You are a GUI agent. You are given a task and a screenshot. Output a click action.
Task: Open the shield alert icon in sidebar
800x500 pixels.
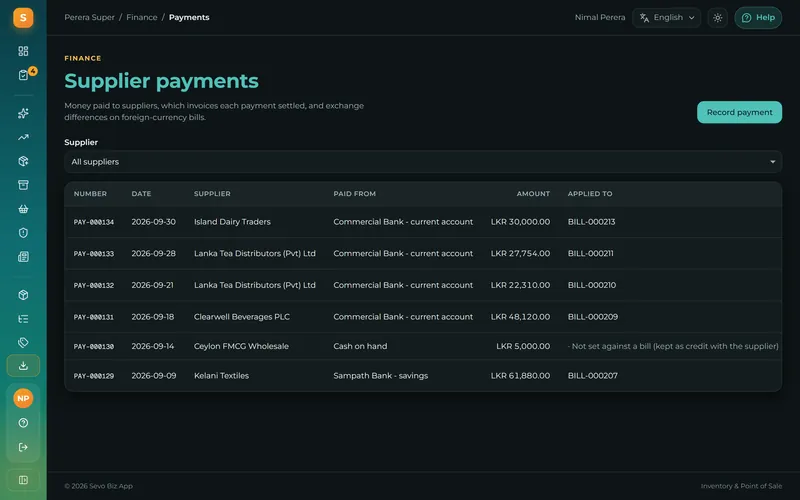pyautogui.click(x=23, y=233)
